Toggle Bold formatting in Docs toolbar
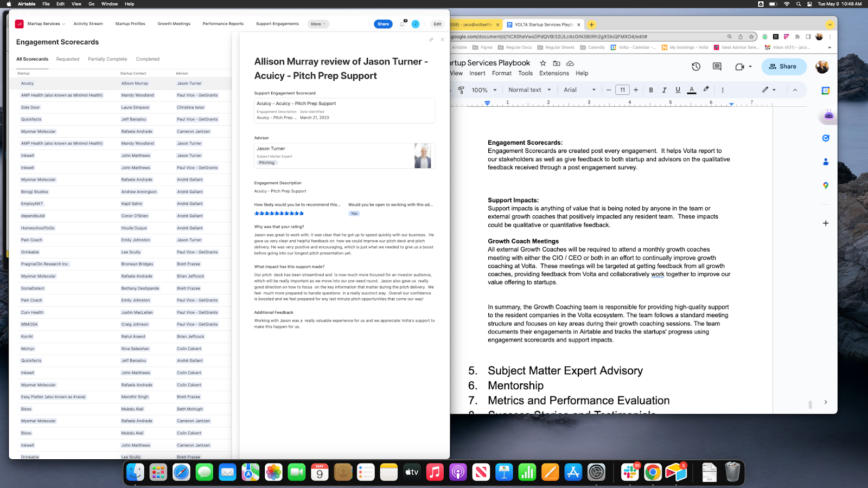The image size is (868, 488). coord(651,90)
